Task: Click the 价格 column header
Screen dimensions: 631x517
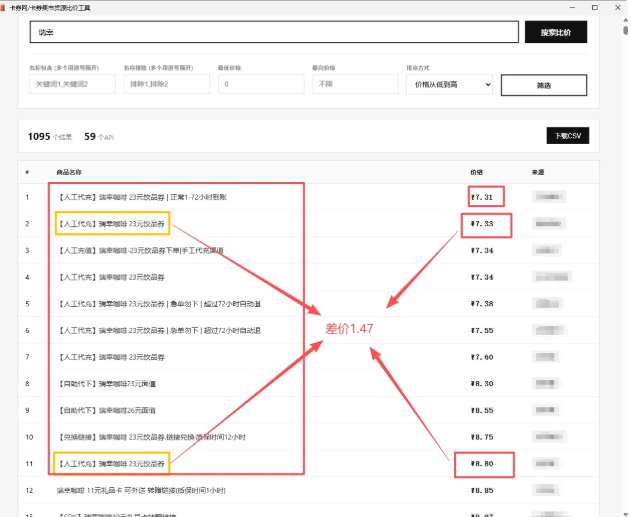Action: (x=476, y=172)
